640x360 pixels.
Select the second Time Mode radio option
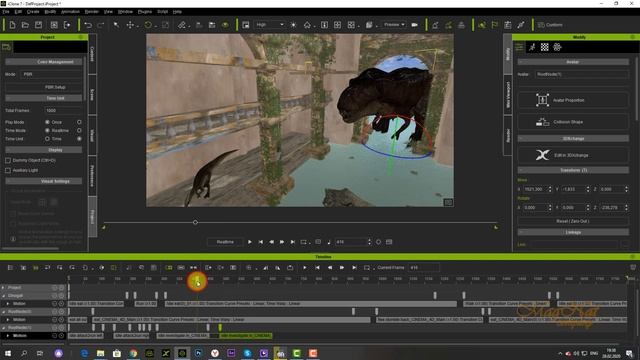(x=79, y=131)
